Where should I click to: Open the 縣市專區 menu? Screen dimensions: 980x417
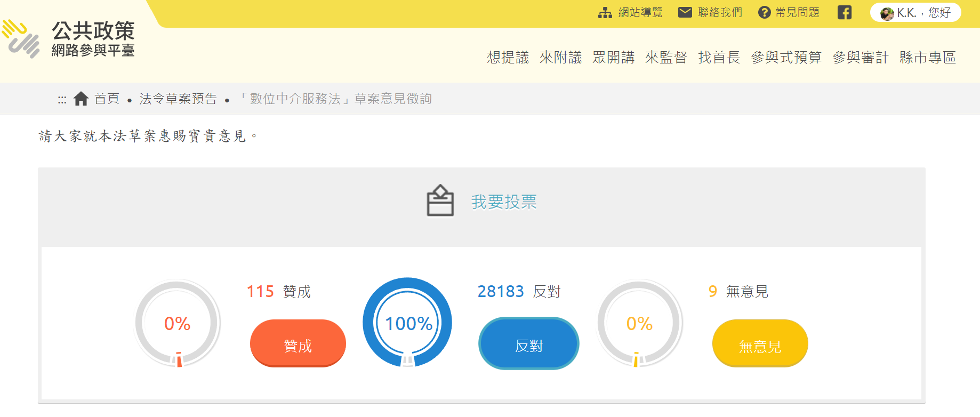tap(927, 58)
